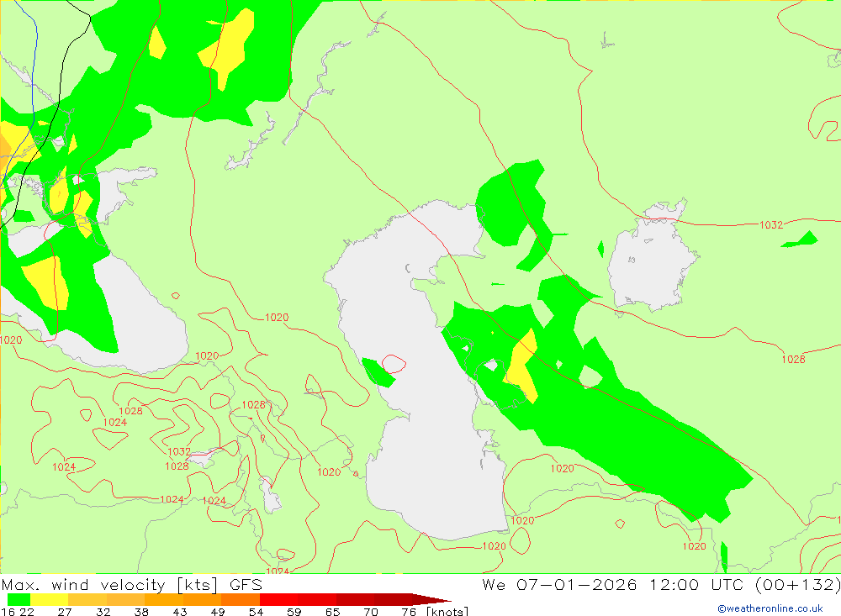
Task: Click the green 16–22 knots legend swatch
Action: pyautogui.click(x=19, y=599)
